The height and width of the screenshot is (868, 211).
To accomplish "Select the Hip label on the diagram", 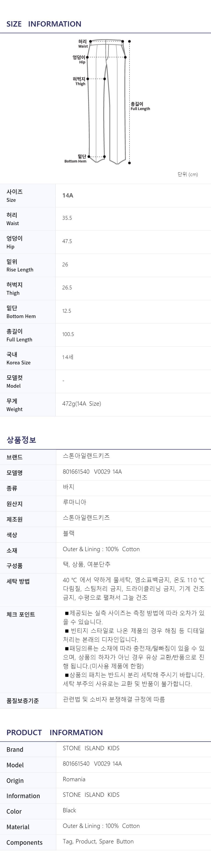I will [80, 59].
